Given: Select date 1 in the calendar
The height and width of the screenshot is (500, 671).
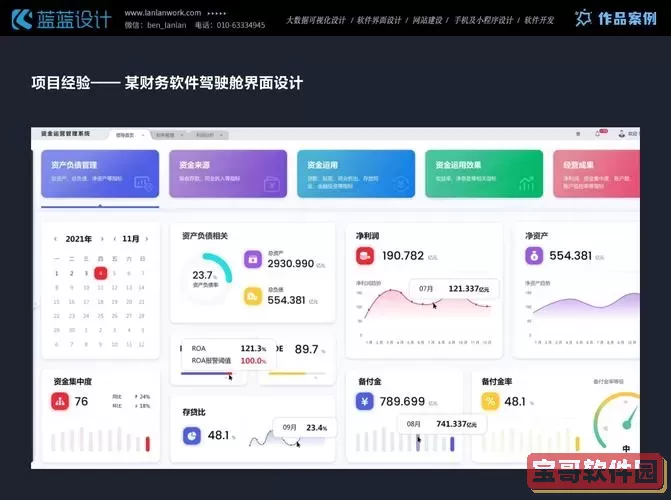Looking at the screenshot, I should tap(56, 273).
